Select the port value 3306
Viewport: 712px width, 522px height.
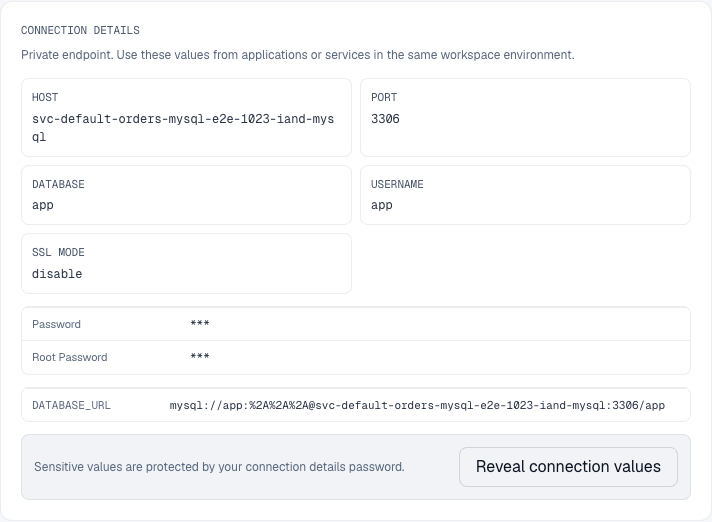[385, 119]
